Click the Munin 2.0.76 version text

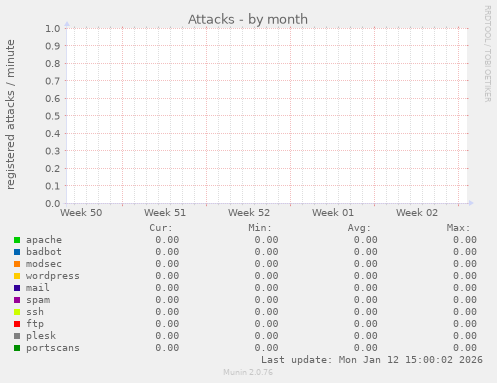tap(248, 372)
